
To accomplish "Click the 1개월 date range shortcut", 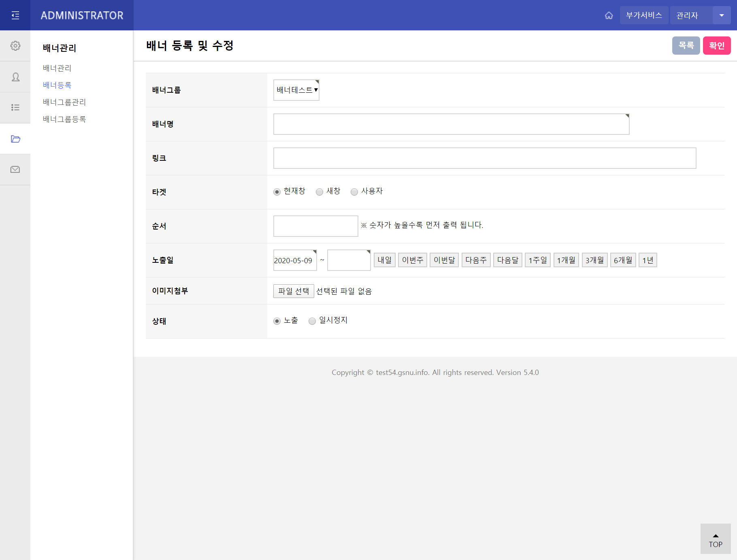I will coord(566,260).
